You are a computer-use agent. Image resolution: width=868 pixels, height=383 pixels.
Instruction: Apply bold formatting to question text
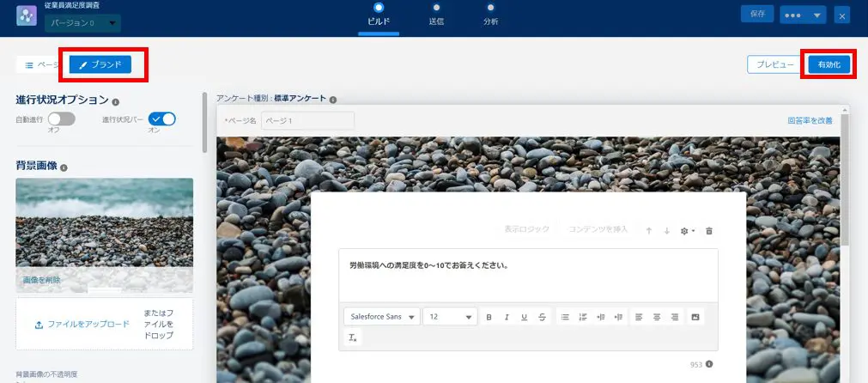(489, 317)
